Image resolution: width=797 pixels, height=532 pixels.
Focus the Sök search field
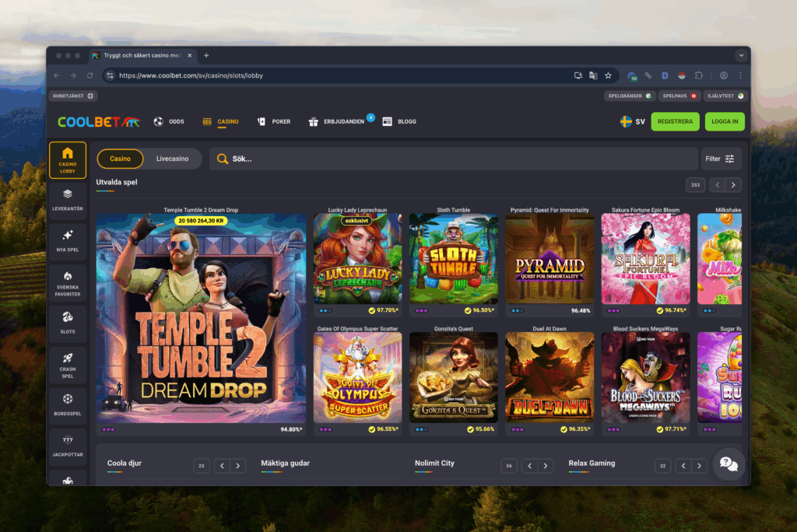click(454, 159)
